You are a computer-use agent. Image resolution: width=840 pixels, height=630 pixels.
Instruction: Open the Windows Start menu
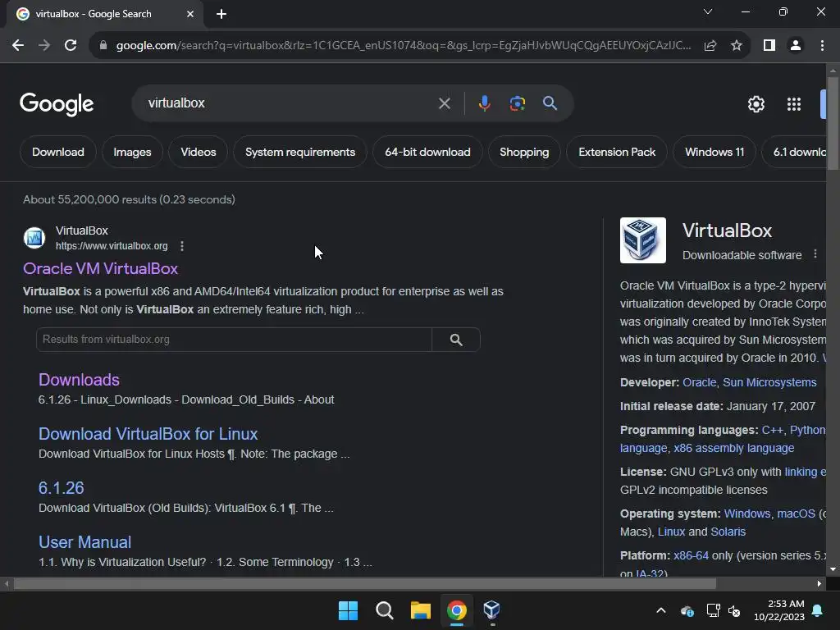(x=348, y=610)
